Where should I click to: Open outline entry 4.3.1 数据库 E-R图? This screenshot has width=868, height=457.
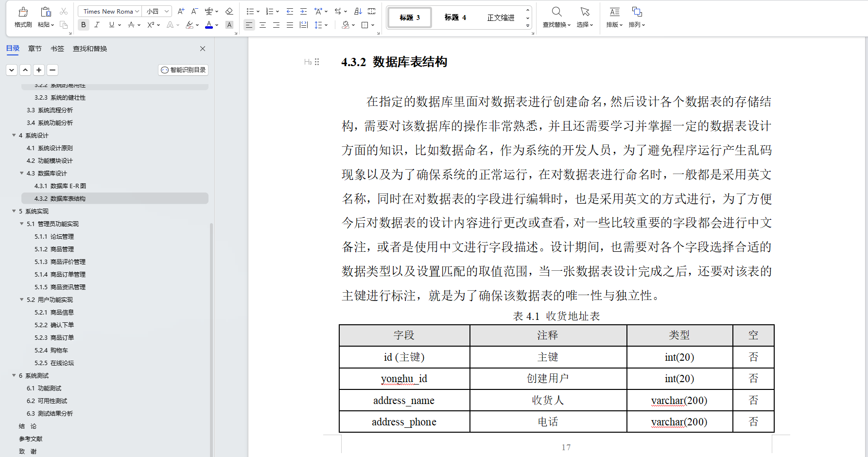tap(60, 186)
